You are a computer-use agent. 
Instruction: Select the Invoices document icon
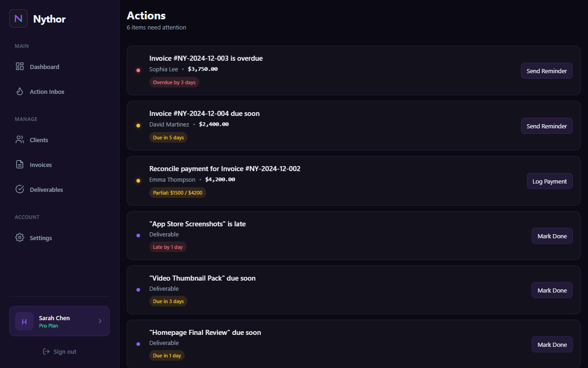(20, 164)
